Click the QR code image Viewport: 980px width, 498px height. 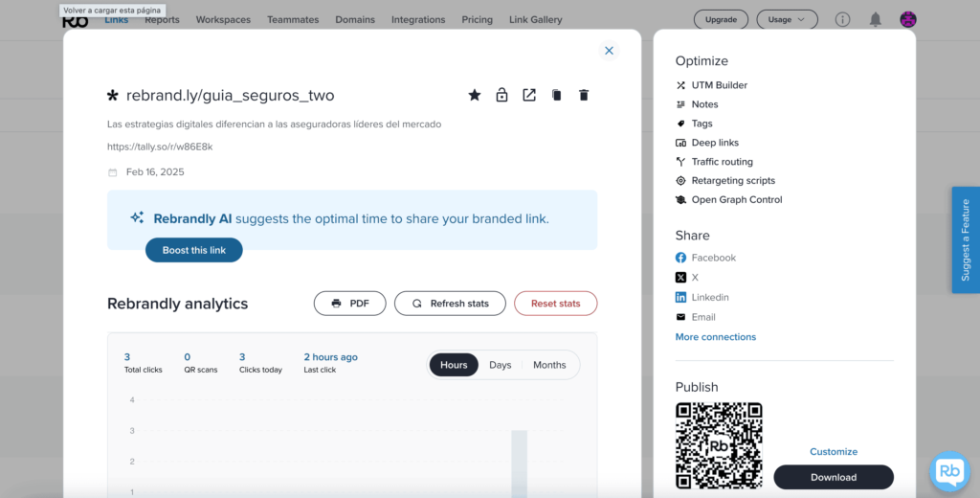coord(719,445)
